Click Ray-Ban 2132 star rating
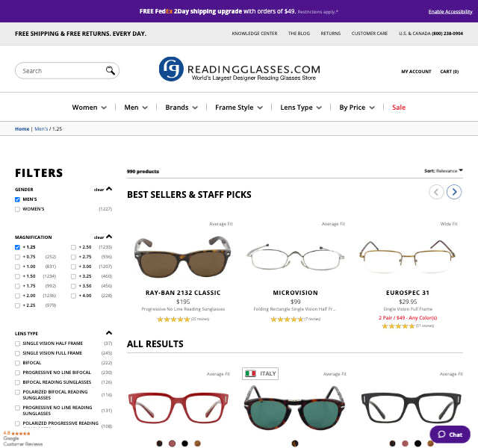 coord(173,319)
